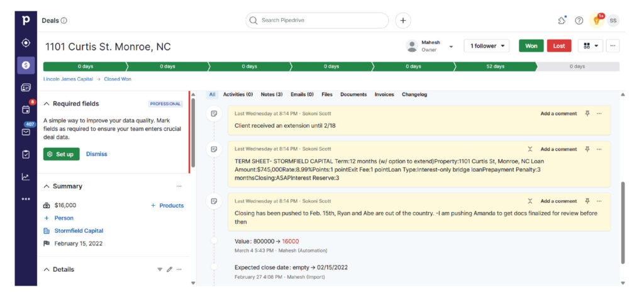The height and width of the screenshot is (297, 644).
Task: Click the quick add plus button
Action: (403, 21)
